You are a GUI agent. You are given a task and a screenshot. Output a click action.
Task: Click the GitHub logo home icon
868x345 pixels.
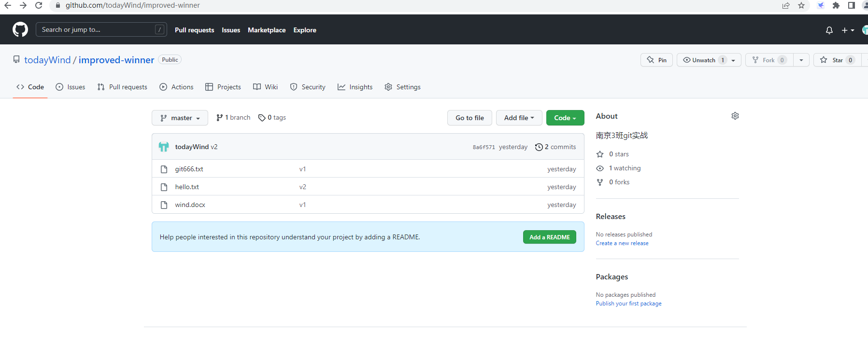tap(20, 29)
